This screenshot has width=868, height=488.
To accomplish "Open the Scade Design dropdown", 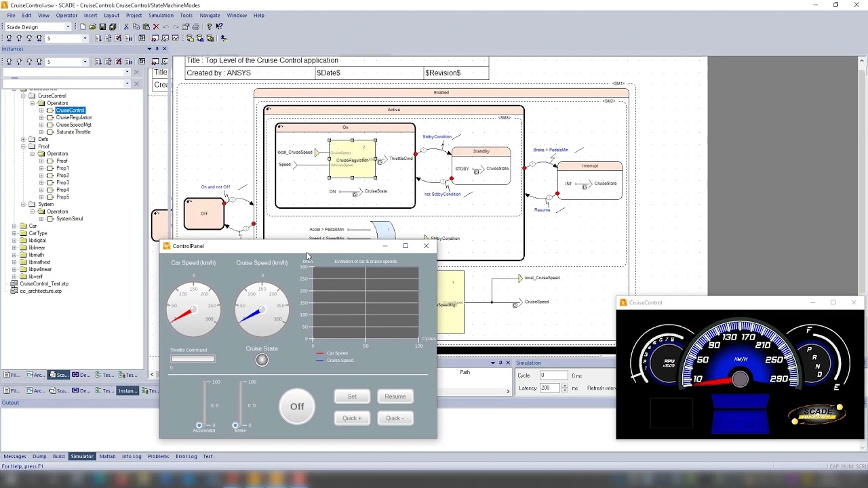I will click(68, 27).
